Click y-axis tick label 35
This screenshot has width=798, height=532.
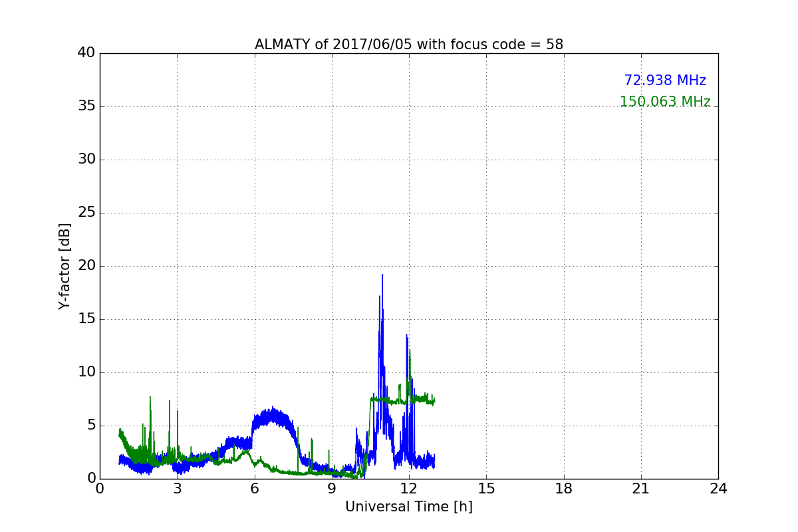click(86, 106)
